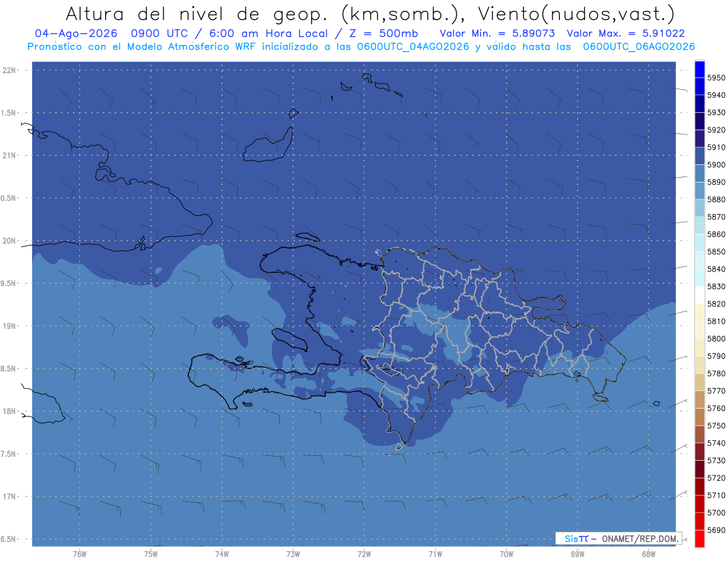Click the 76W longitude axis label
This screenshot has width=728, height=562.
(79, 554)
